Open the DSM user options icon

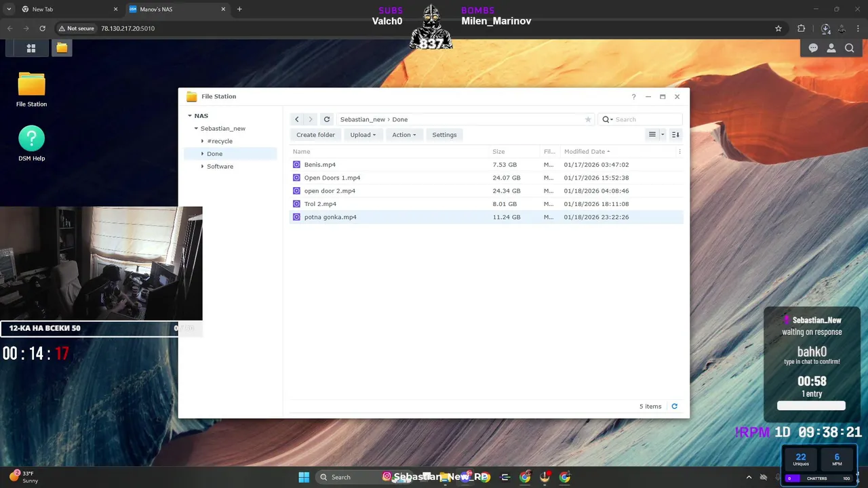(x=831, y=48)
